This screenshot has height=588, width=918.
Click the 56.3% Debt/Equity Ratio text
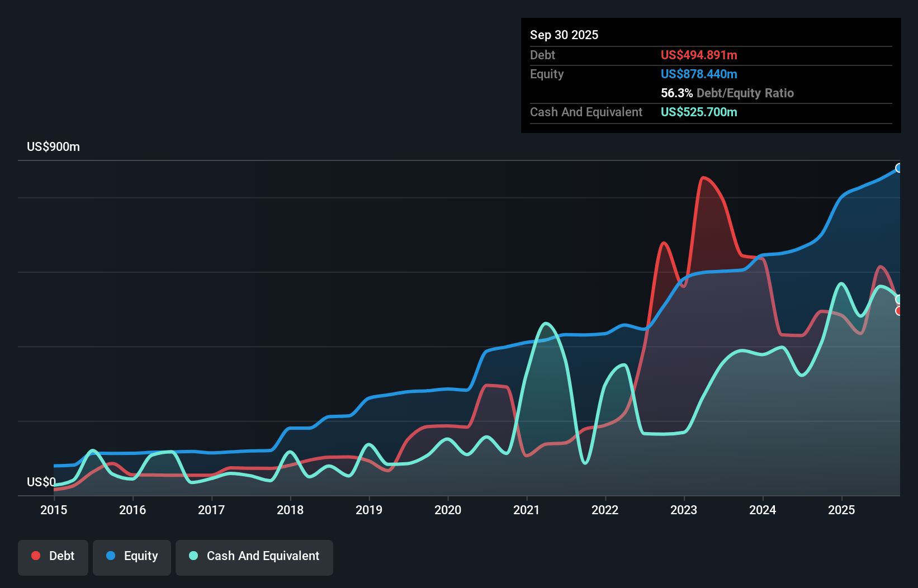click(x=727, y=93)
